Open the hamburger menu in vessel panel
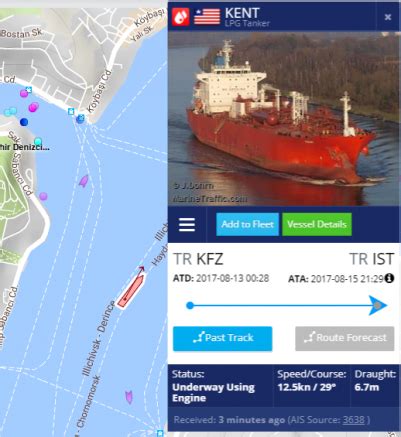Viewport: 401px width, 437px height. click(x=187, y=224)
